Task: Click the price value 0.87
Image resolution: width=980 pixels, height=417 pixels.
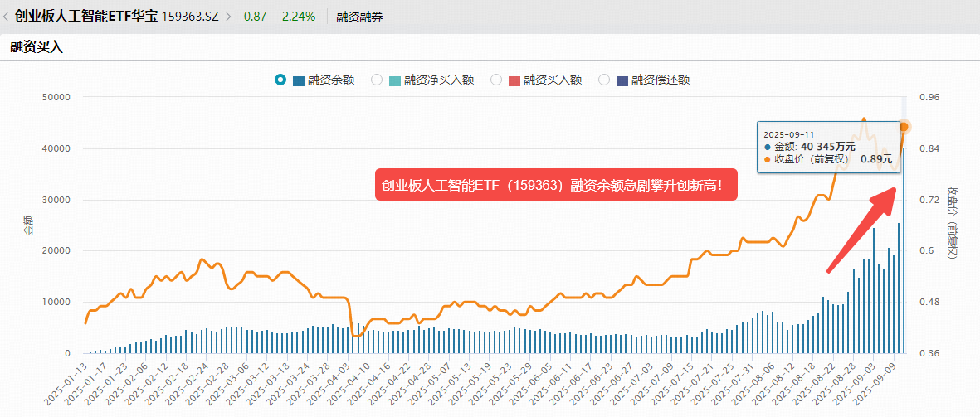Action: pos(255,17)
